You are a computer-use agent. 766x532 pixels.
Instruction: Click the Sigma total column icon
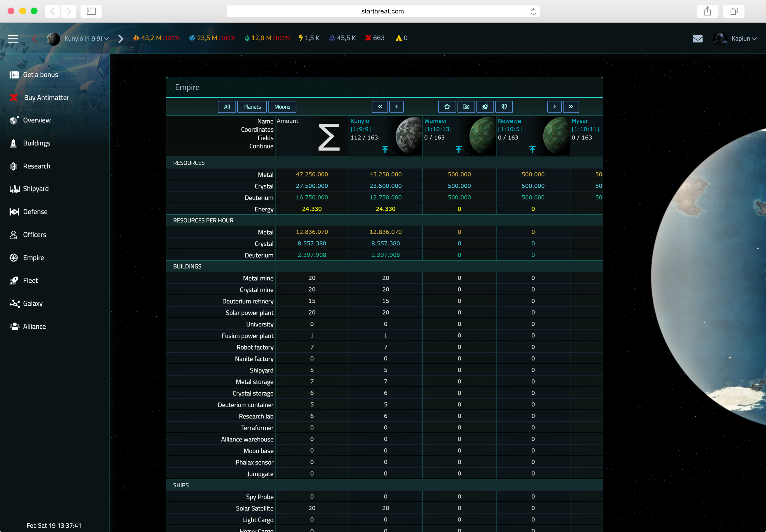point(329,137)
